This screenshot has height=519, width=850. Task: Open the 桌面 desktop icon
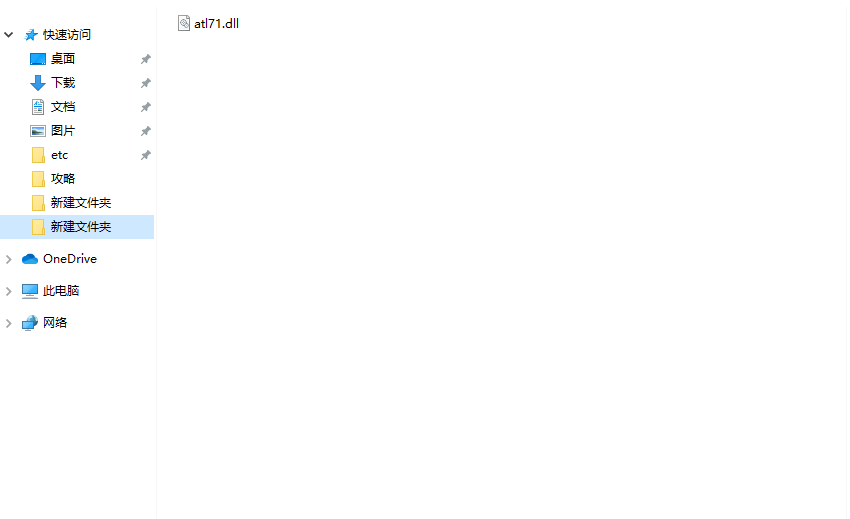(x=37, y=59)
